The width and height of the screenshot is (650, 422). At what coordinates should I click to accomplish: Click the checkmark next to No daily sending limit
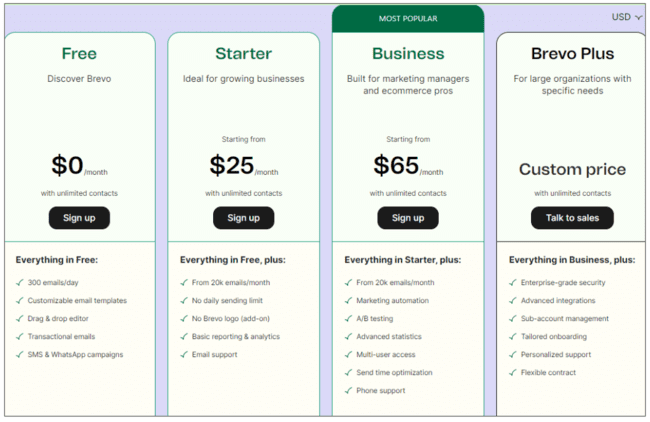184,301
